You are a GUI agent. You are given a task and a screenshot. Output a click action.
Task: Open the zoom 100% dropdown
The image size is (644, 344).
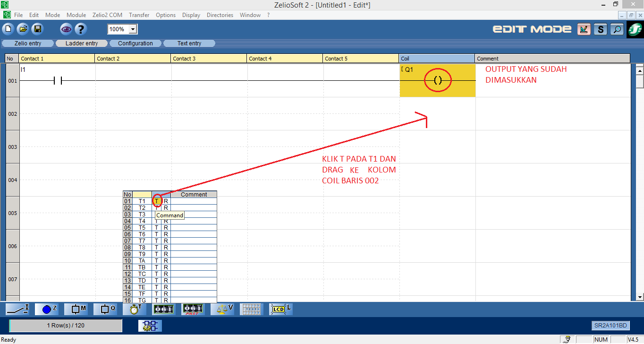pos(133,29)
